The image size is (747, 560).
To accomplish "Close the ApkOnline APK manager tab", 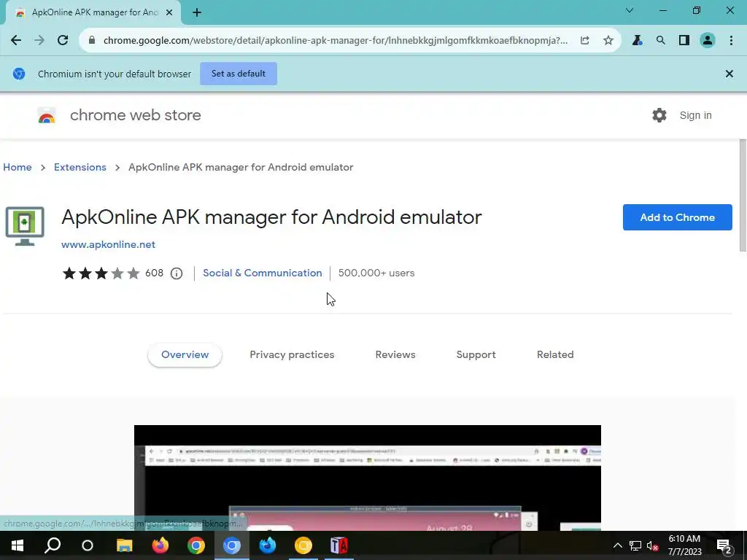I will pyautogui.click(x=169, y=13).
